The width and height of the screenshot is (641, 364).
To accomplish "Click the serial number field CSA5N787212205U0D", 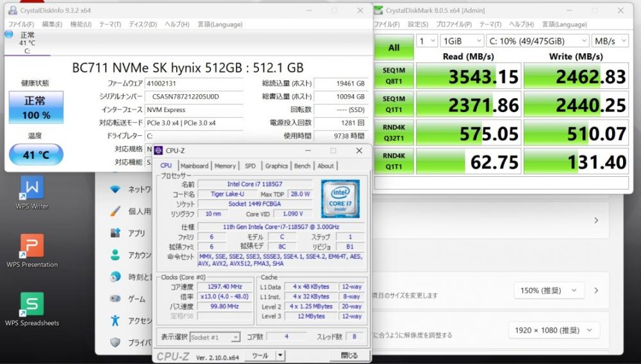I will tap(194, 97).
